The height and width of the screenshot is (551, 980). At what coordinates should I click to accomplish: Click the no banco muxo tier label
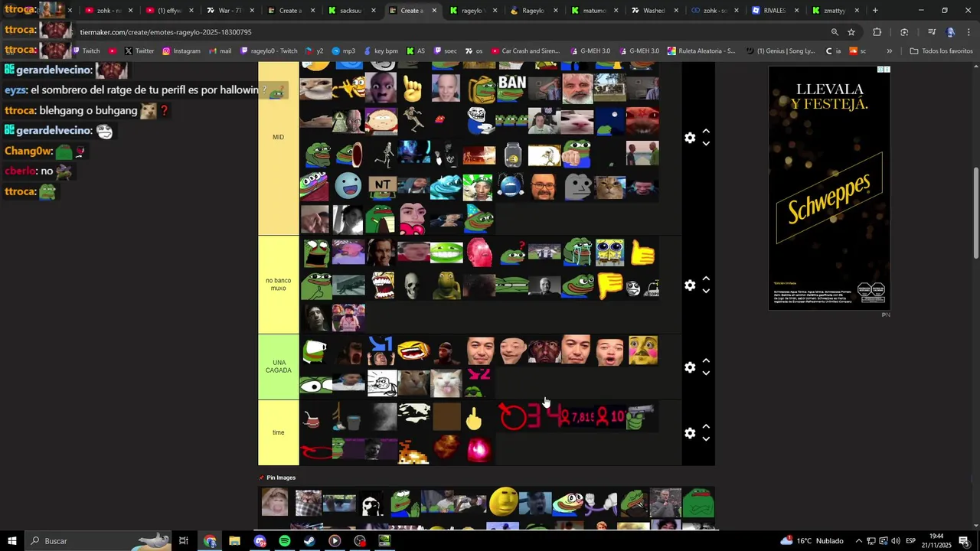pyautogui.click(x=278, y=285)
